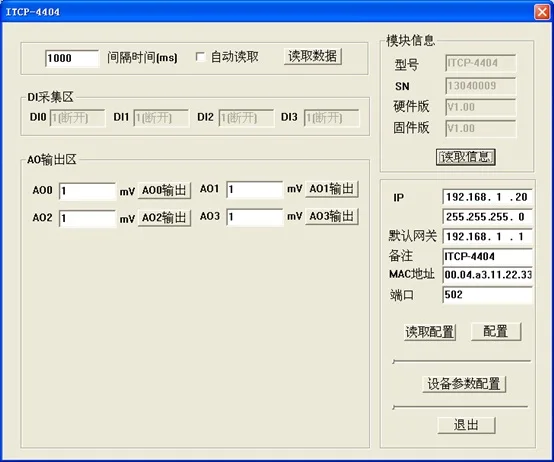Open 设备参数配置

tap(464, 384)
